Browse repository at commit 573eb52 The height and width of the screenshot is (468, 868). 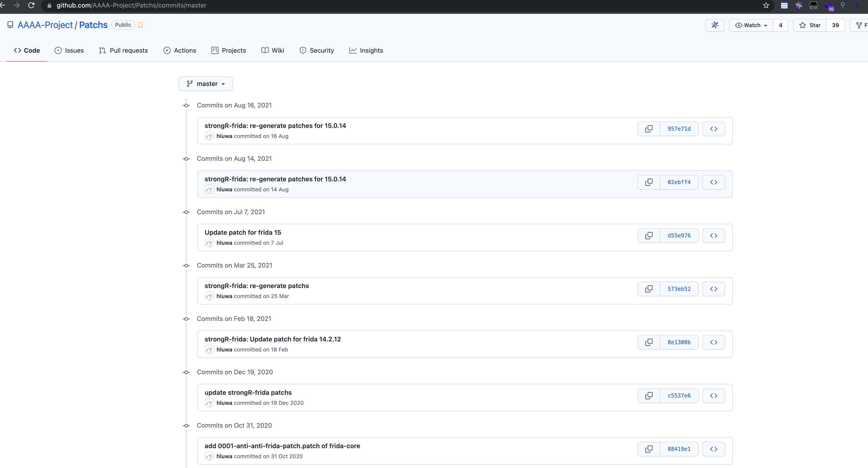click(713, 289)
